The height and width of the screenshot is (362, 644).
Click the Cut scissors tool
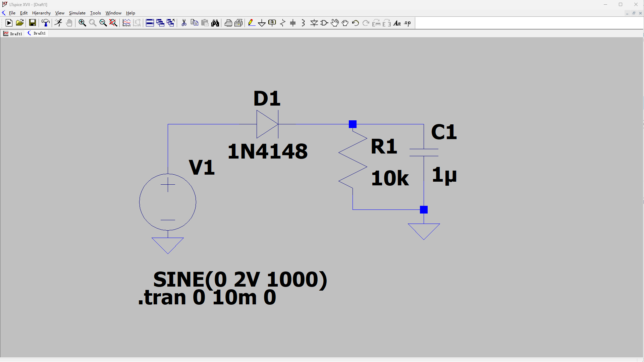click(x=184, y=23)
